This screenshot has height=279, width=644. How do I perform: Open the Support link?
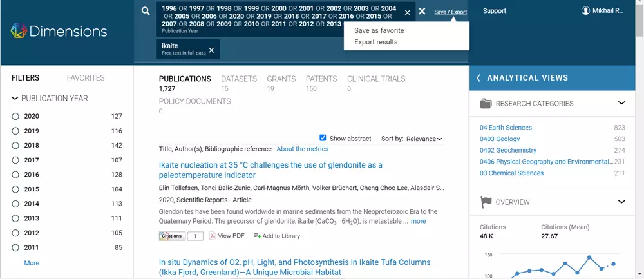[x=495, y=11]
